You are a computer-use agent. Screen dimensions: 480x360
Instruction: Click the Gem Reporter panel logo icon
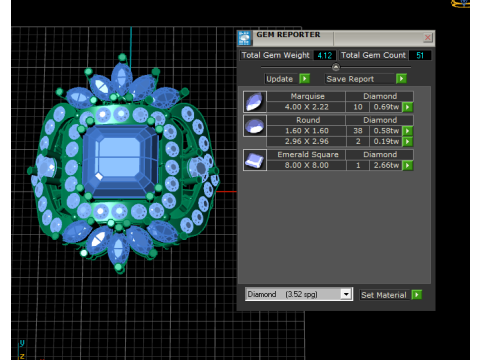pos(244,38)
